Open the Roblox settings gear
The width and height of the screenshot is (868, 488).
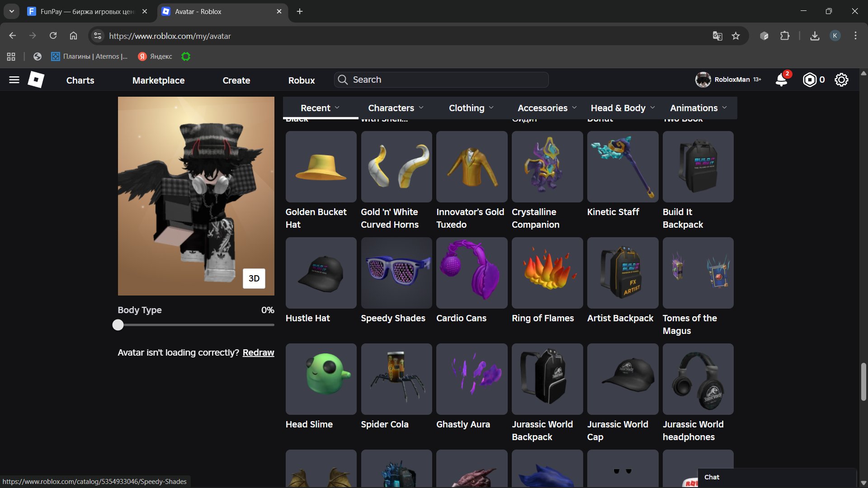tap(841, 80)
